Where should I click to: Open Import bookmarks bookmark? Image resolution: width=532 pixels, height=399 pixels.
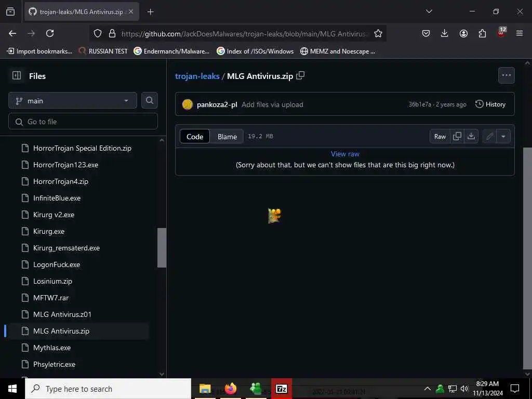click(39, 51)
